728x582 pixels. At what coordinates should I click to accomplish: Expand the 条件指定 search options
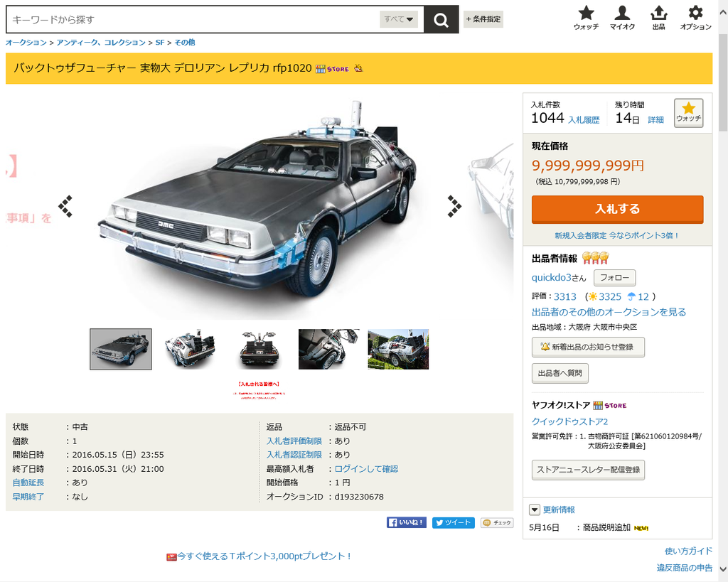click(x=483, y=19)
